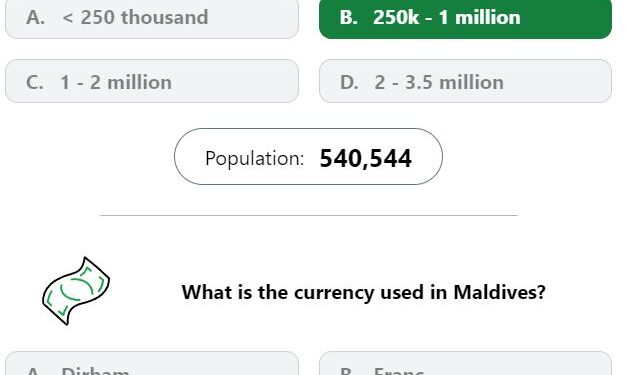Click the "Population:" label text
The width and height of the screenshot is (627, 375).
pos(255,159)
